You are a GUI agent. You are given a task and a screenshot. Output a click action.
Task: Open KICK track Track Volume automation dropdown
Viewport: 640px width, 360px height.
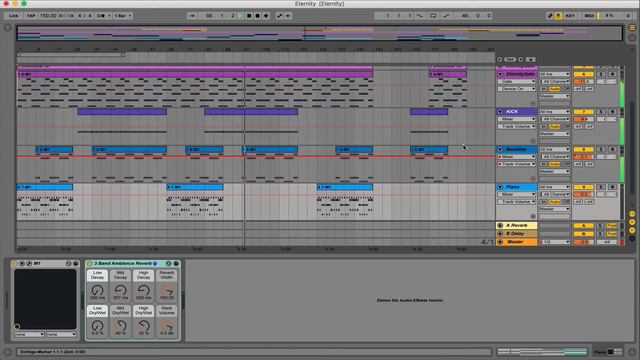pos(517,127)
